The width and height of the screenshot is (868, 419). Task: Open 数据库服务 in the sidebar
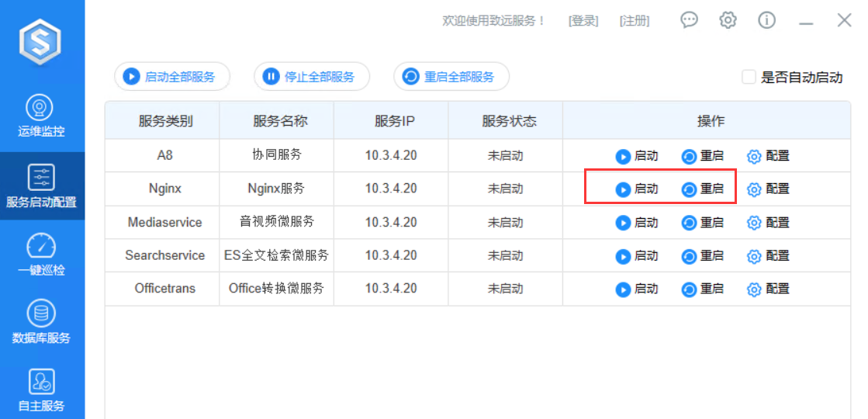pos(41,323)
